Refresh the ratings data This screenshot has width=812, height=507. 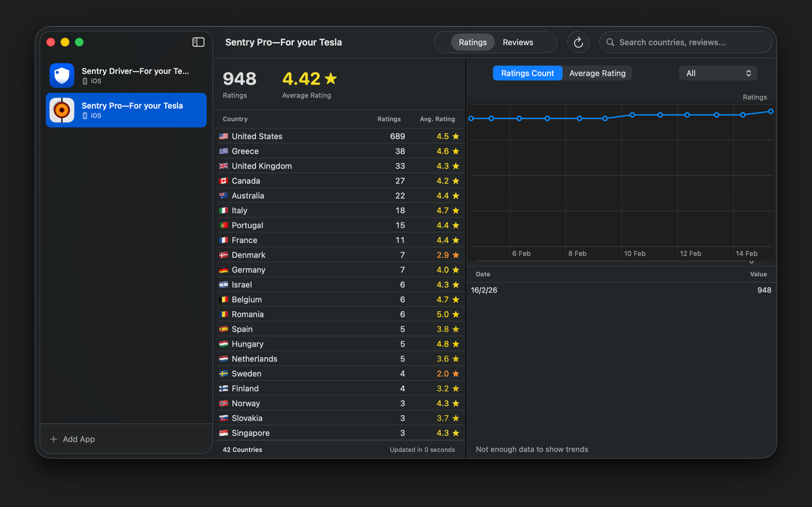[x=578, y=42]
